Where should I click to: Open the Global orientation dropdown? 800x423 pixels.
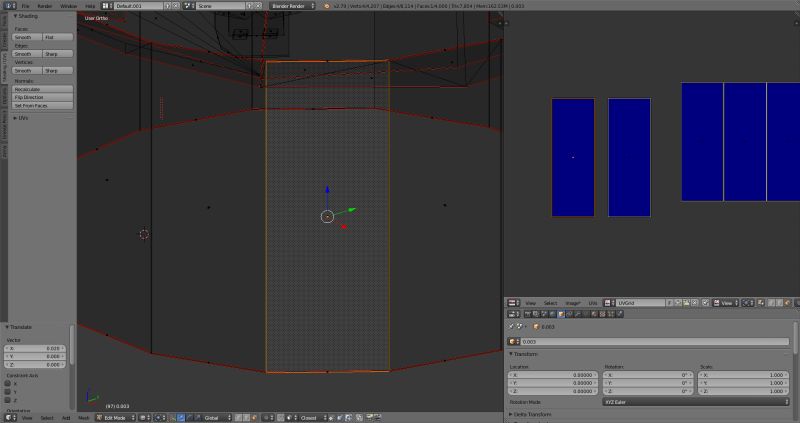coord(218,418)
